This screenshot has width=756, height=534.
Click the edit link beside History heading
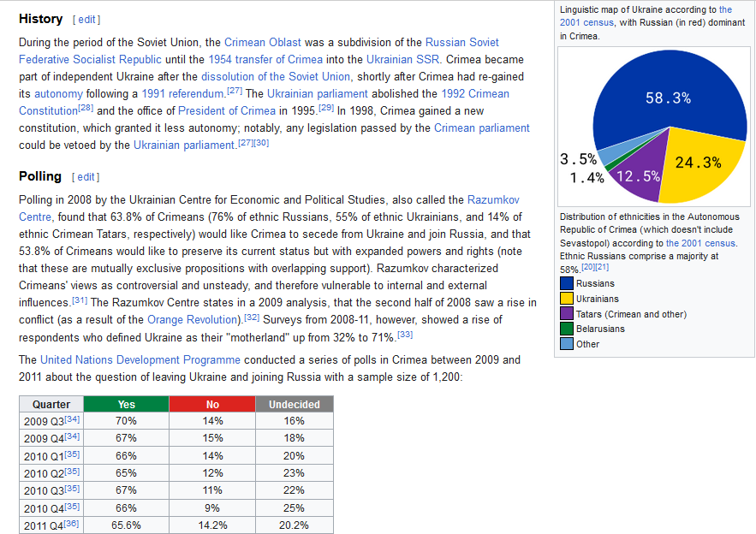click(86, 19)
